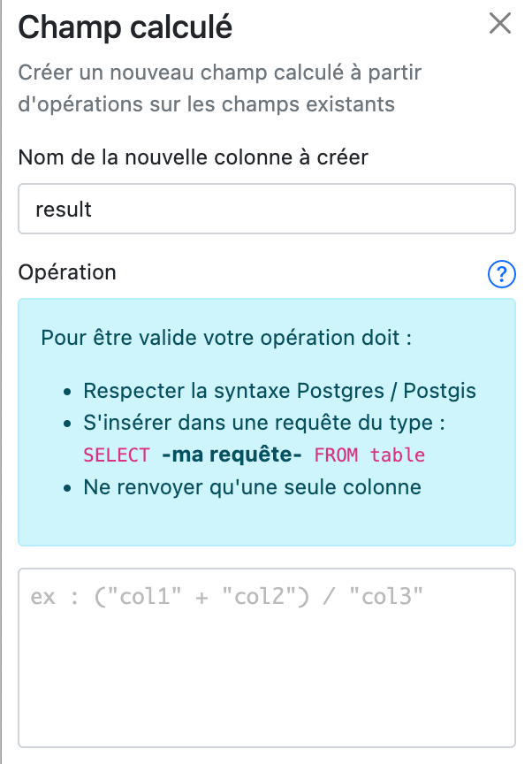Viewport: 532px width, 764px height.
Task: Click the "Opération" field label
Action: pos(67,272)
